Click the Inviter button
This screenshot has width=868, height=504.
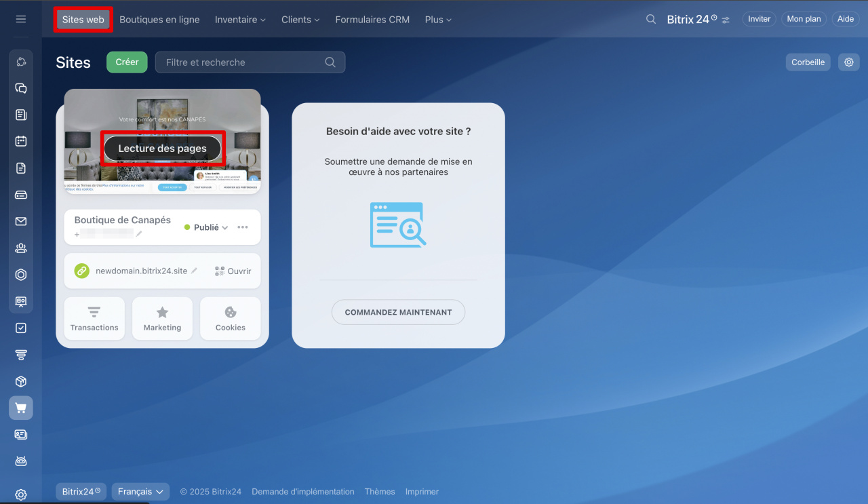click(x=759, y=19)
